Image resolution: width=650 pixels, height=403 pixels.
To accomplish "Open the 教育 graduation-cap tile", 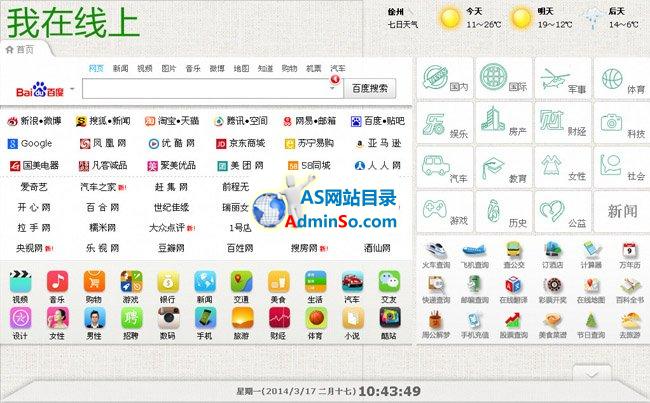I will pyautogui.click(x=504, y=168).
